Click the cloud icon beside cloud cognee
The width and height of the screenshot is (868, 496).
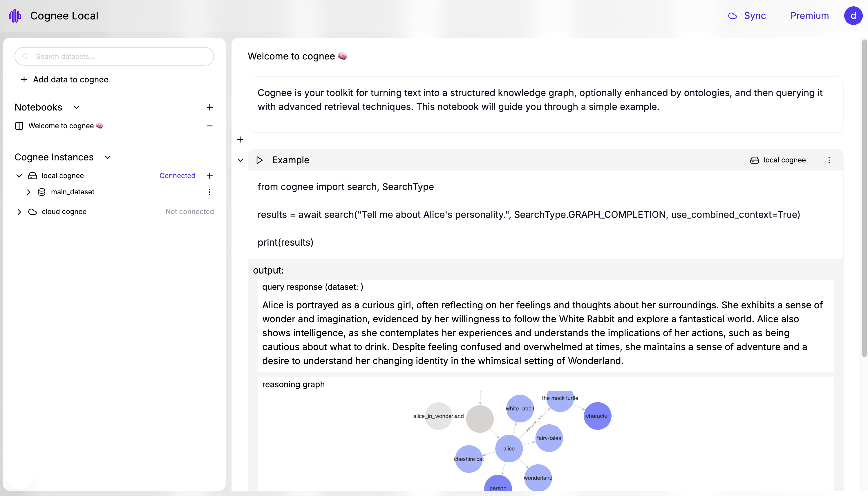click(x=32, y=211)
